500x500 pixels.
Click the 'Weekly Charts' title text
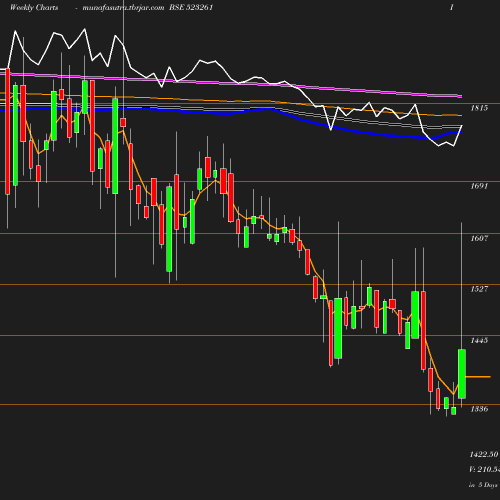pyautogui.click(x=34, y=8)
